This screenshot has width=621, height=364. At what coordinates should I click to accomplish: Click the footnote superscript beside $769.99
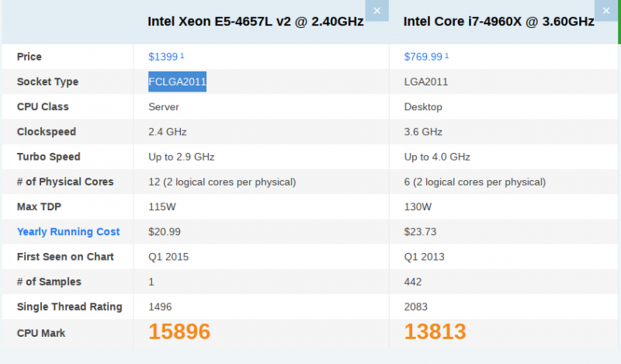[447, 55]
